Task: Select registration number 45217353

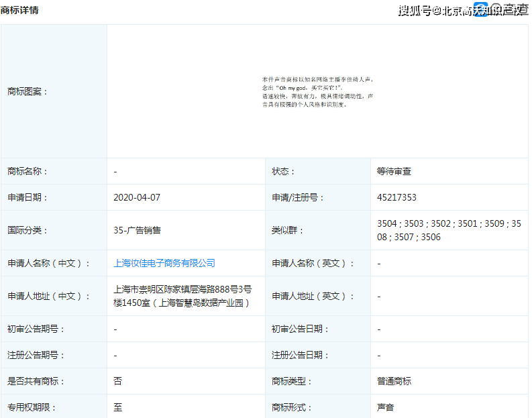Action: pos(396,197)
